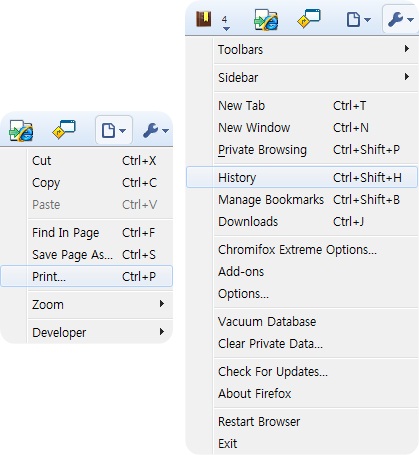Open the page menu button in right toolbar

click(x=358, y=20)
